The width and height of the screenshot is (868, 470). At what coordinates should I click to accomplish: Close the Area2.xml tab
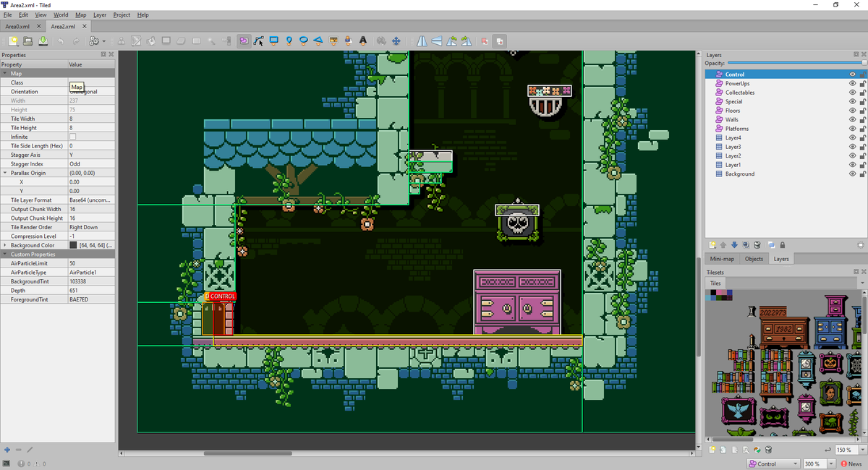pos(84,26)
